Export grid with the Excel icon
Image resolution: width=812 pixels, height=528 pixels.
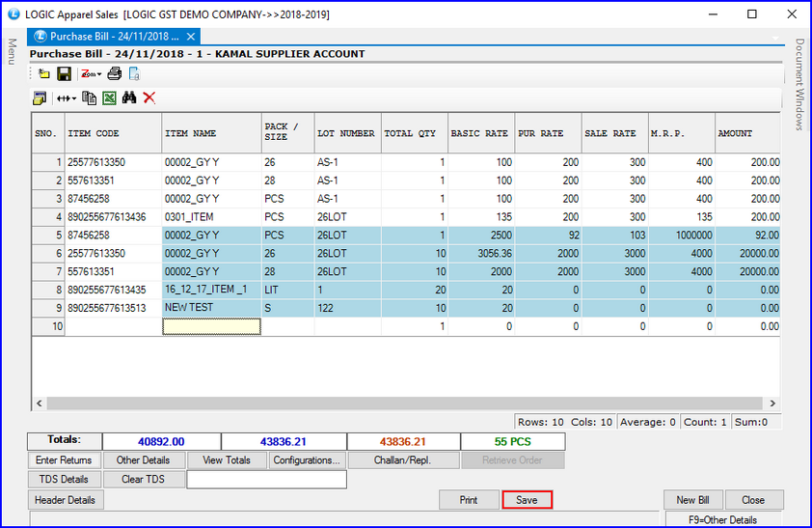click(109, 97)
